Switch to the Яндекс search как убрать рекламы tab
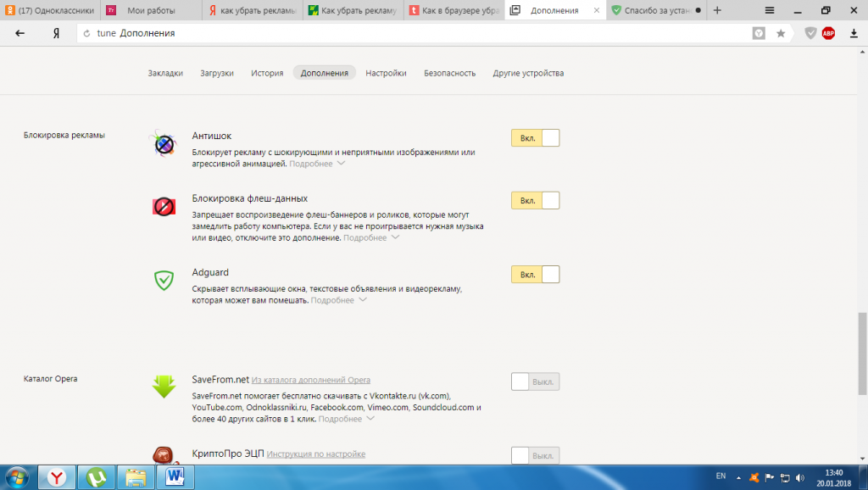868x490 pixels. click(253, 10)
